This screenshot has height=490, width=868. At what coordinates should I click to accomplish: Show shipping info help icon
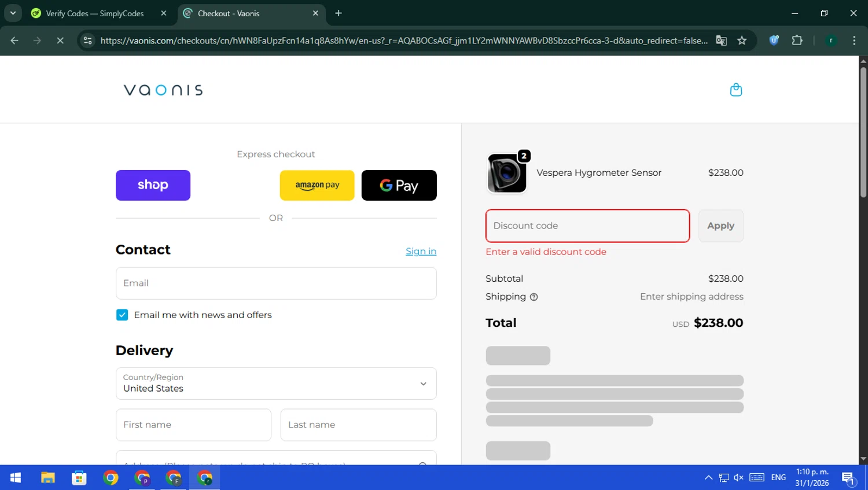tap(534, 297)
